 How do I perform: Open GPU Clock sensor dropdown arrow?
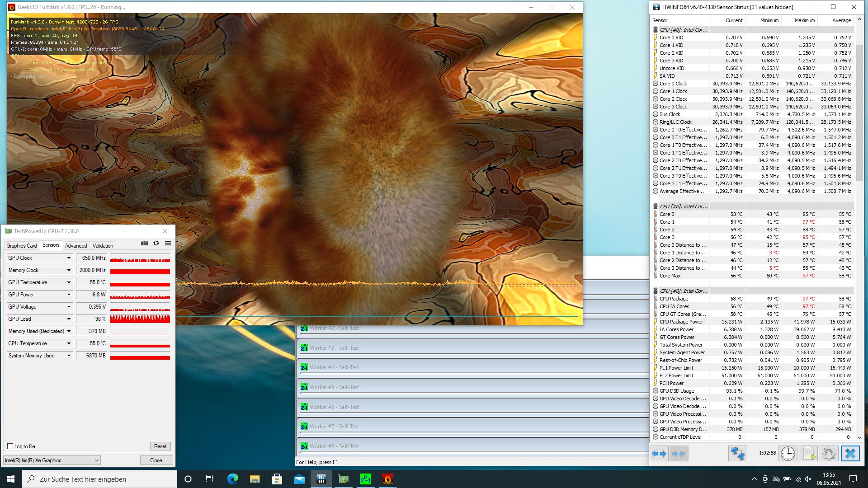point(69,258)
